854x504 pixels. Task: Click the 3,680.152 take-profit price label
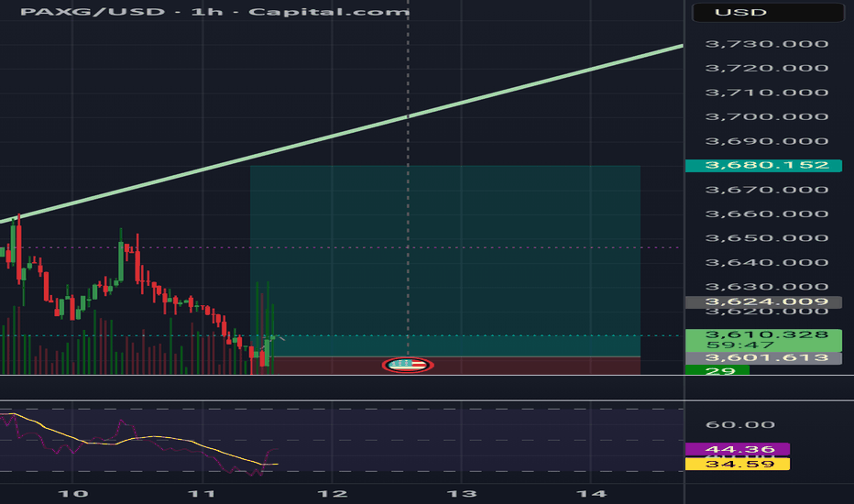(762, 166)
